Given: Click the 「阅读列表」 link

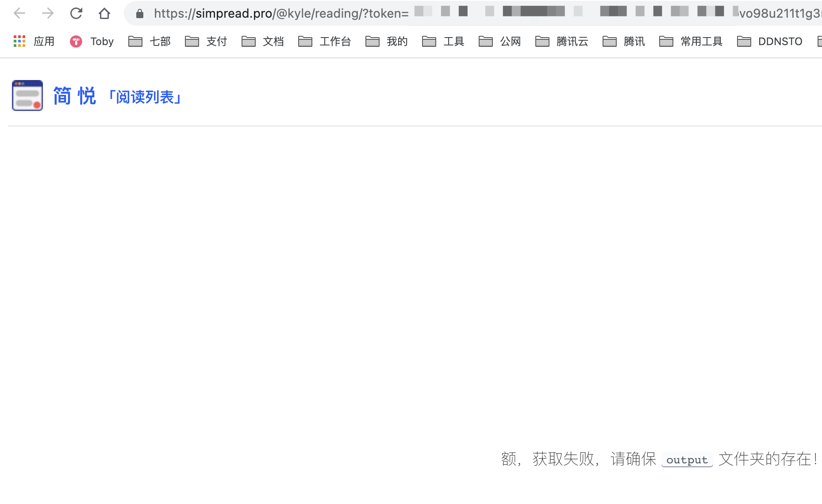Looking at the screenshot, I should 145,96.
